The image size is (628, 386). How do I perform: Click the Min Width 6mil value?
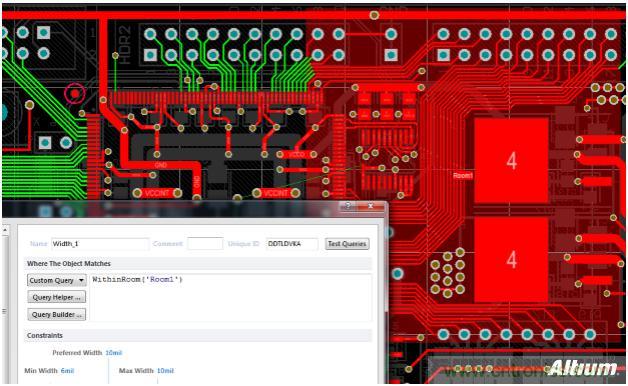tap(67, 371)
